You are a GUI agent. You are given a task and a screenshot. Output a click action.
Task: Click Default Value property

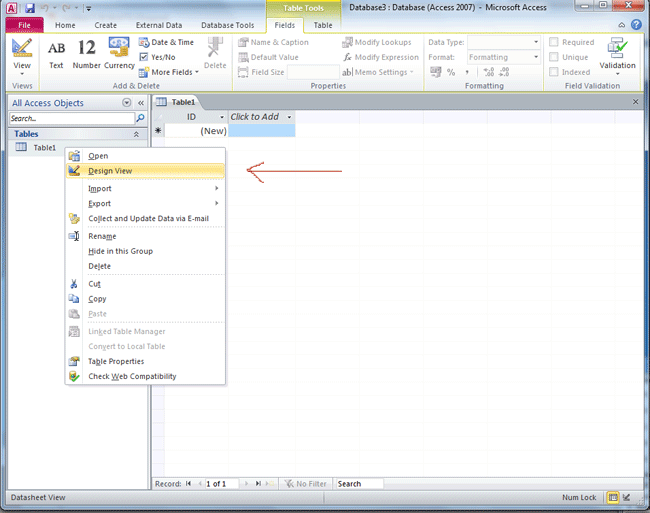(269, 57)
